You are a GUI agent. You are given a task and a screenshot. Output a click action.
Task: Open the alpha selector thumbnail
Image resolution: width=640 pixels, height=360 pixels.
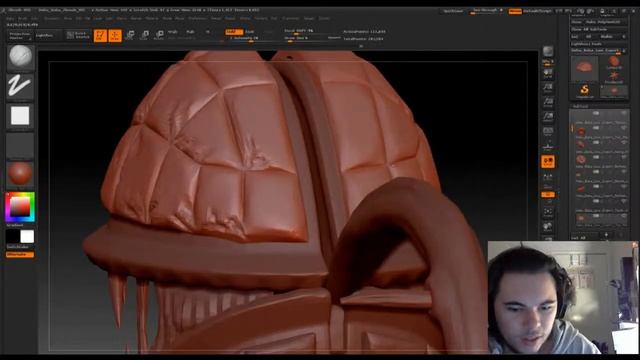[x=20, y=116]
